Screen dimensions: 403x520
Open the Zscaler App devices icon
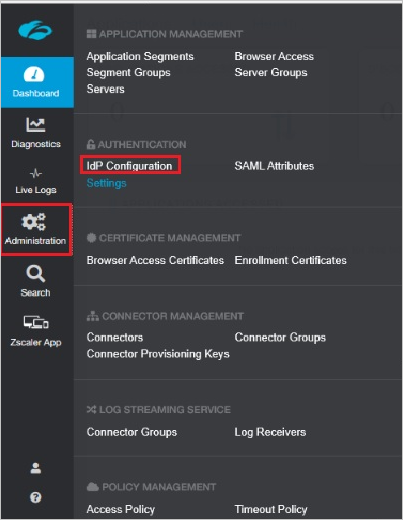coord(36,322)
